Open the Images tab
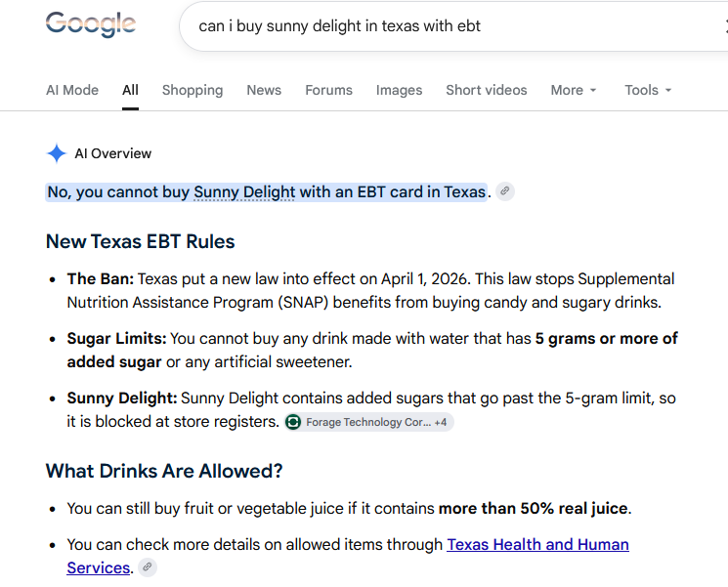The image size is (728, 587). [x=399, y=90]
